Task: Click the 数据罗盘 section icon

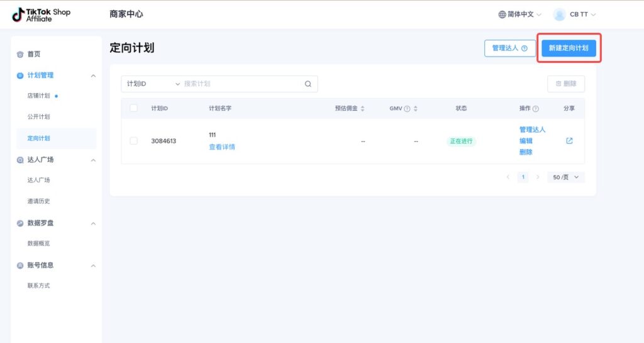Action: point(20,223)
